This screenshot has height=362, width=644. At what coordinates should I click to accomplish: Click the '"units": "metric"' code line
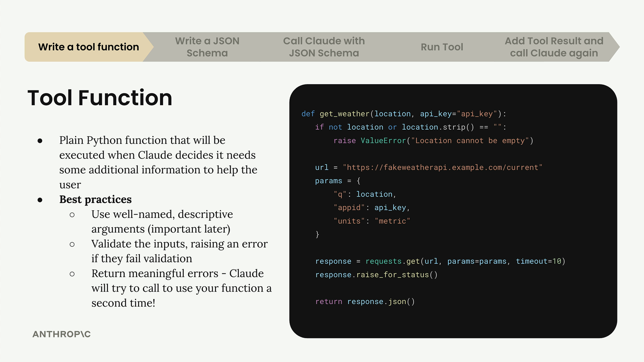click(x=372, y=221)
